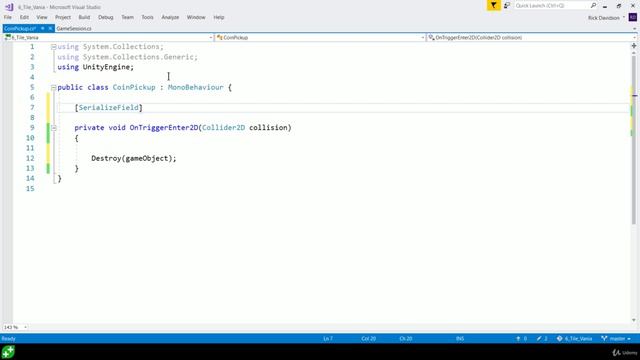Image resolution: width=640 pixels, height=360 pixels.
Task: Close the CoinPickup.cs tab
Action: pyautogui.click(x=50, y=29)
